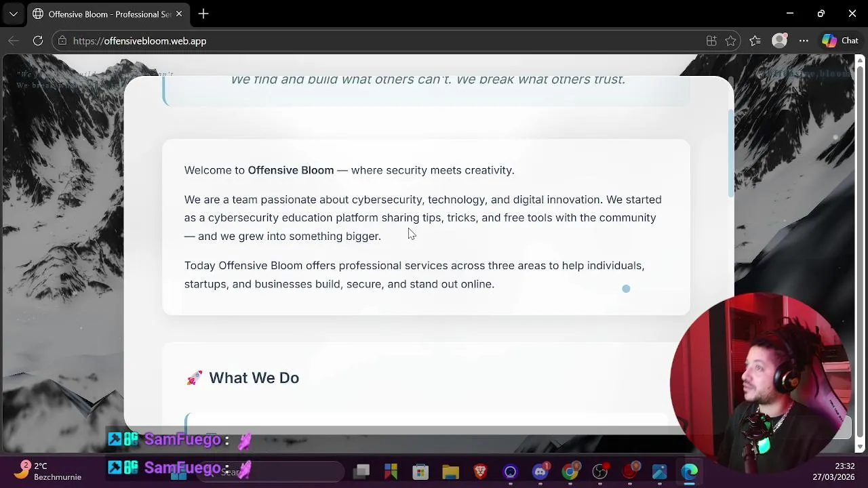Go back to previous page
This screenshot has height=488, width=868.
pos(14,41)
